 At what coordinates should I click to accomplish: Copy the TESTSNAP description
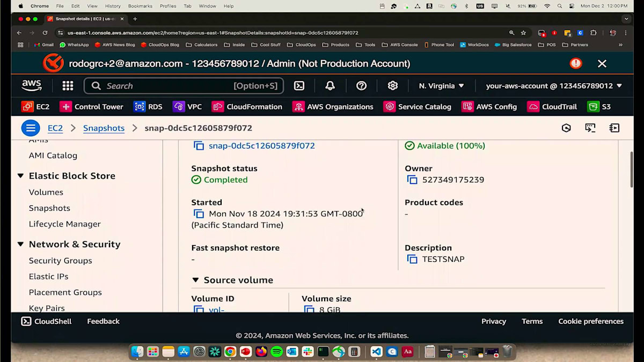(412, 260)
